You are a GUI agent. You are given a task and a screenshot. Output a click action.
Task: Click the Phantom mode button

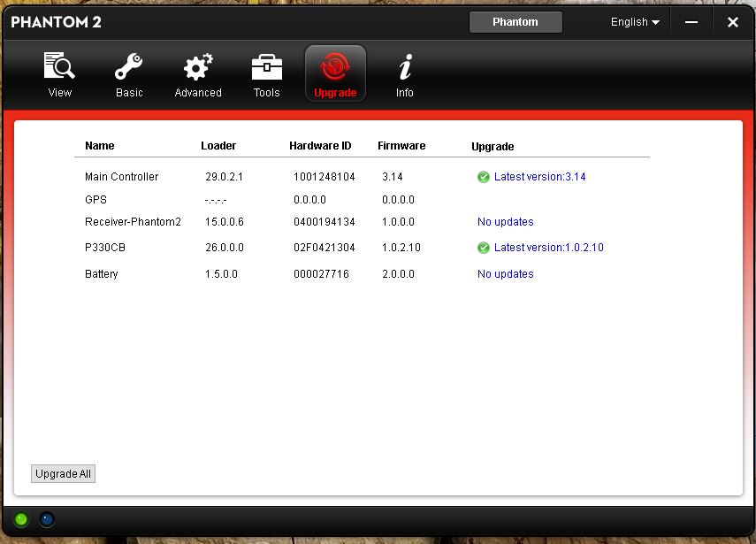pos(515,22)
